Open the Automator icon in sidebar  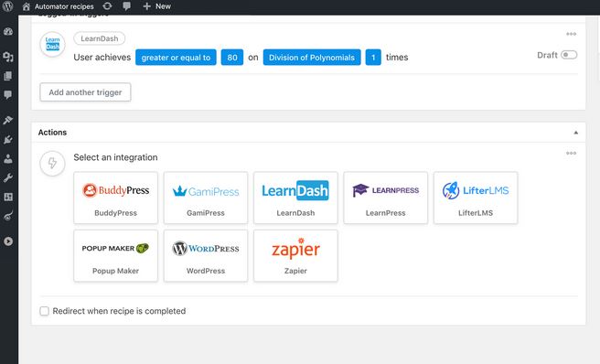click(x=8, y=216)
